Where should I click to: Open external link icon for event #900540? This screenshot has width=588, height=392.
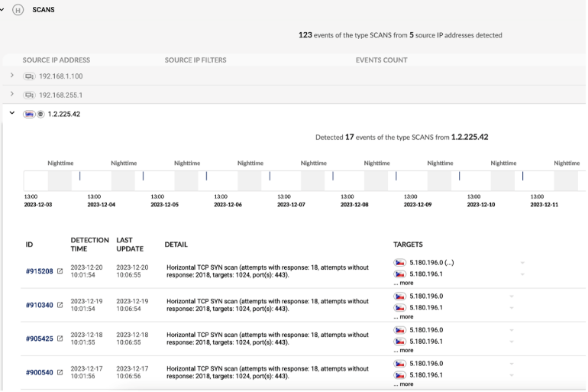point(60,373)
